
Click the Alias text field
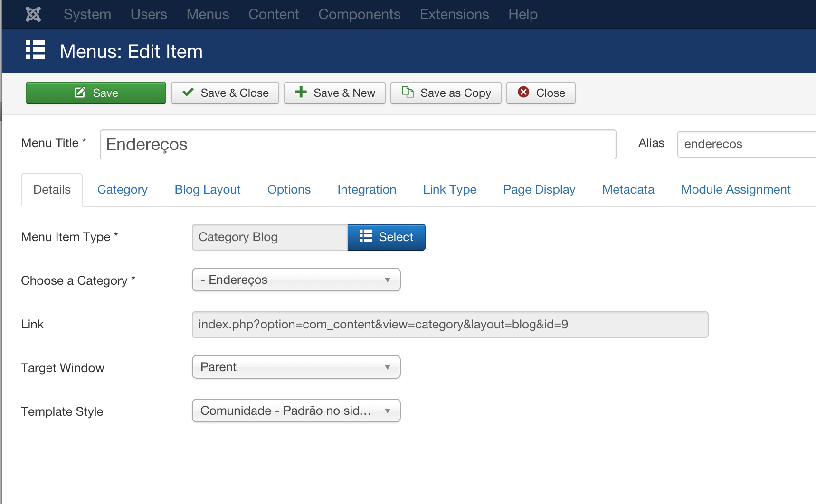(747, 144)
